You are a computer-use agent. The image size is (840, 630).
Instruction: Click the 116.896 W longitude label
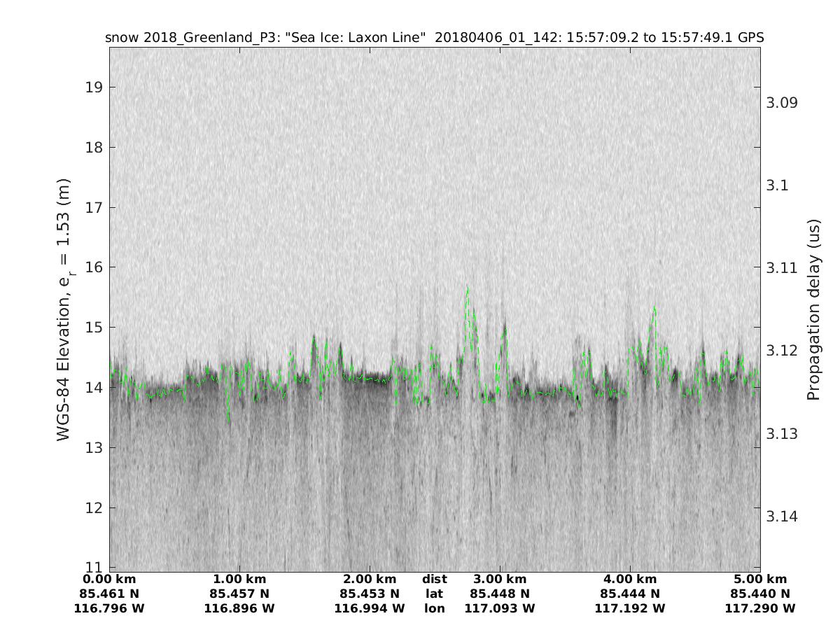click(x=239, y=609)
